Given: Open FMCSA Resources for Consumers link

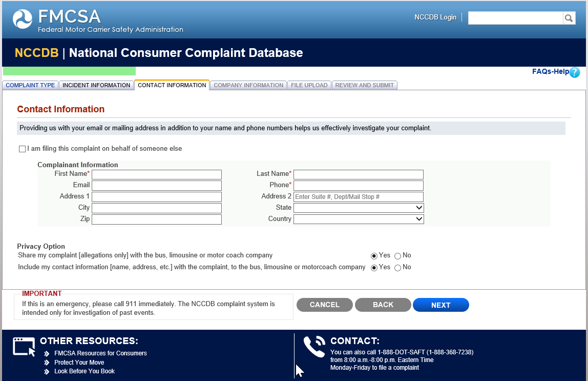Looking at the screenshot, I should tap(100, 353).
